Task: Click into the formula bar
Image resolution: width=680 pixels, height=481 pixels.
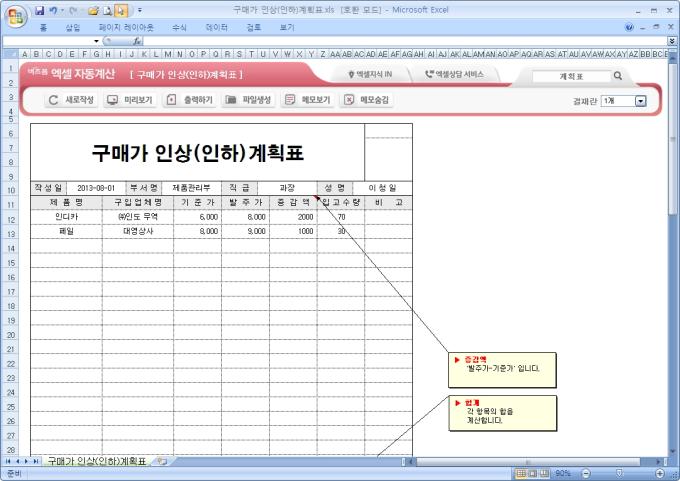Action: point(405,41)
